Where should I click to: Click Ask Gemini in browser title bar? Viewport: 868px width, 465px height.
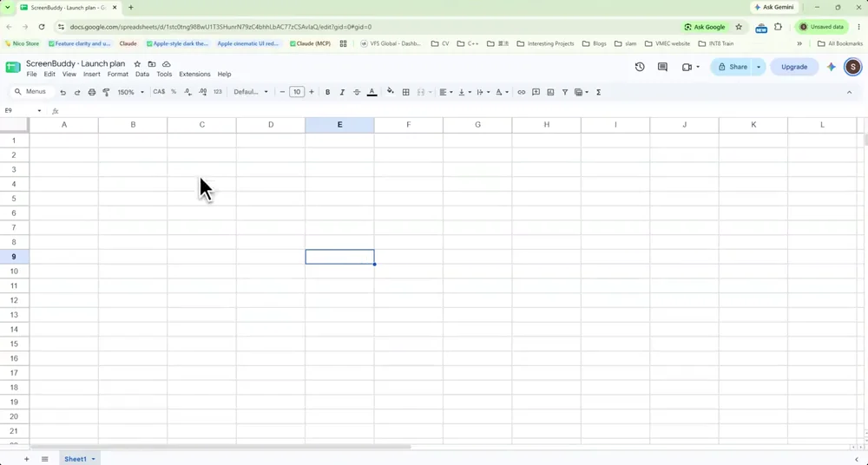tap(774, 7)
